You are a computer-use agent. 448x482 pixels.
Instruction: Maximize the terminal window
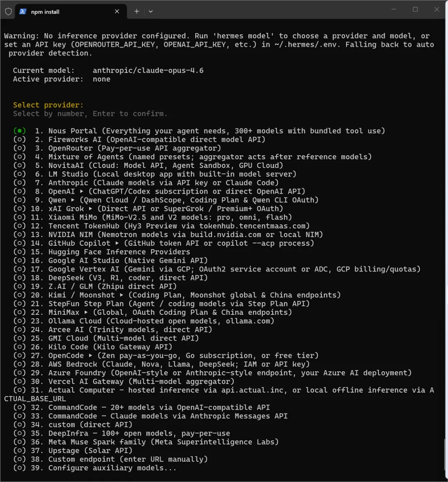coord(415,10)
